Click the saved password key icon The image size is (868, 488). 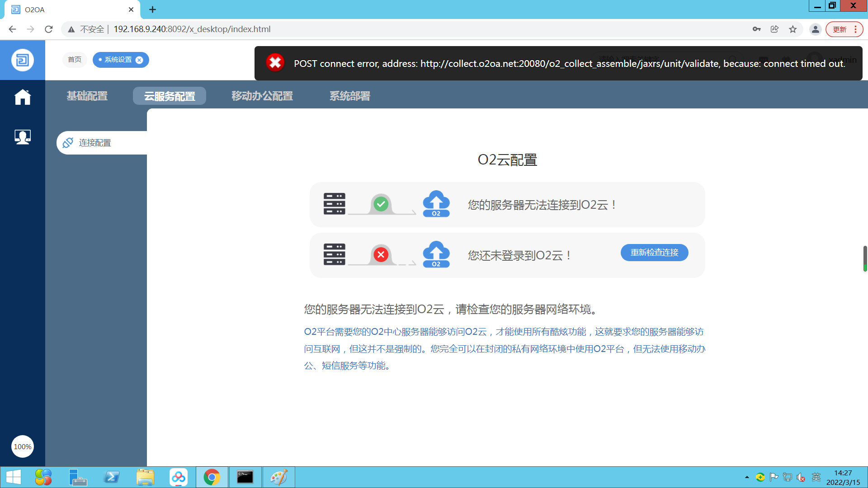tap(756, 29)
